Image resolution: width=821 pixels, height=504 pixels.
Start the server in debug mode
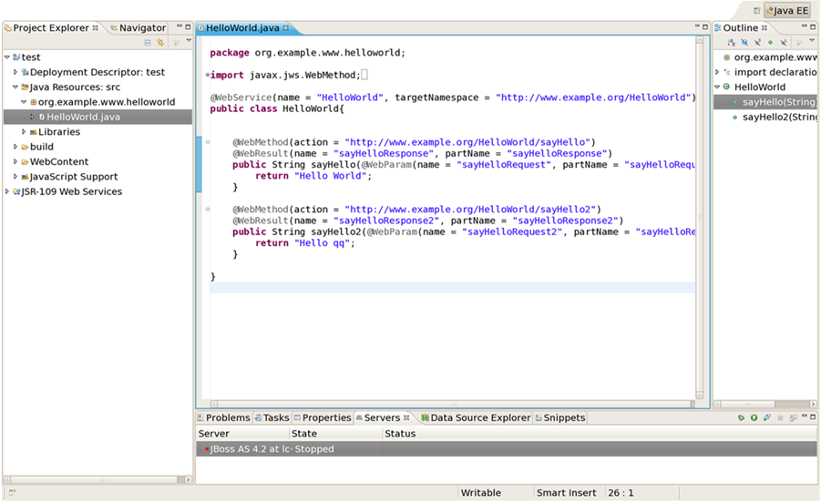pos(741,417)
